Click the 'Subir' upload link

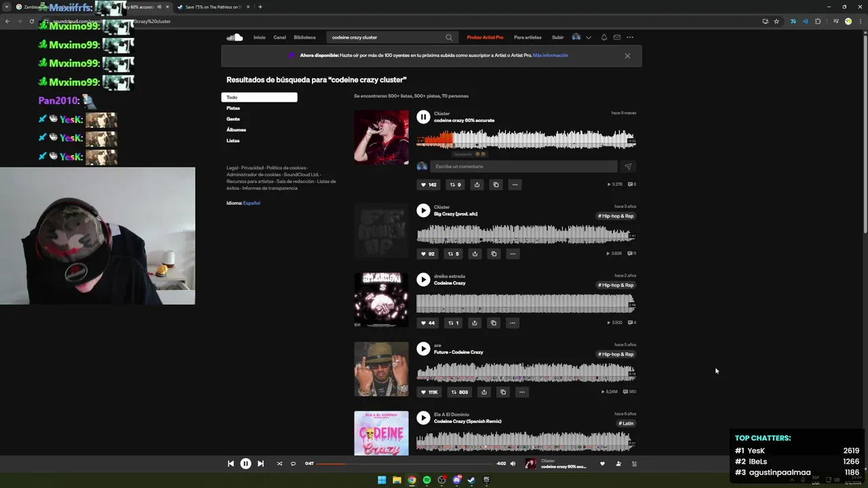click(x=557, y=37)
